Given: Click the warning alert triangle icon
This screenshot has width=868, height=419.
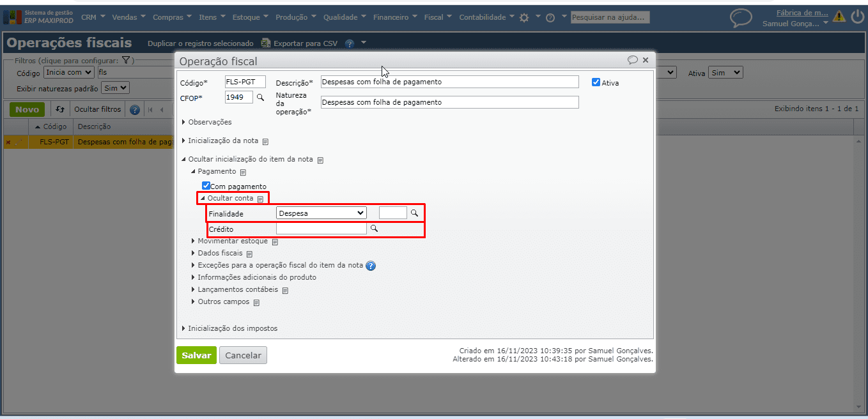Looking at the screenshot, I should pos(839,17).
